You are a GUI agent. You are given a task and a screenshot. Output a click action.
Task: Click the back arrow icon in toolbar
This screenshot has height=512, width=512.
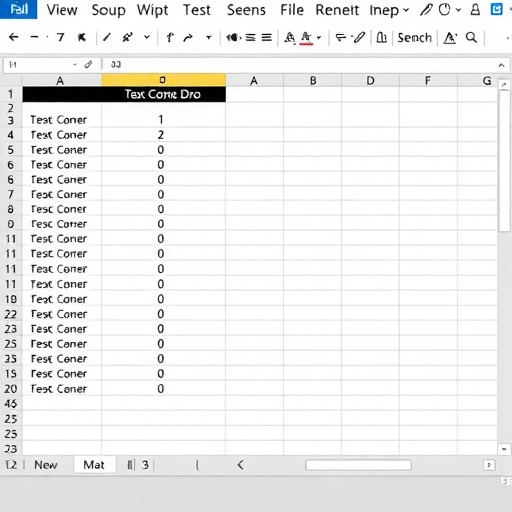coord(14,37)
